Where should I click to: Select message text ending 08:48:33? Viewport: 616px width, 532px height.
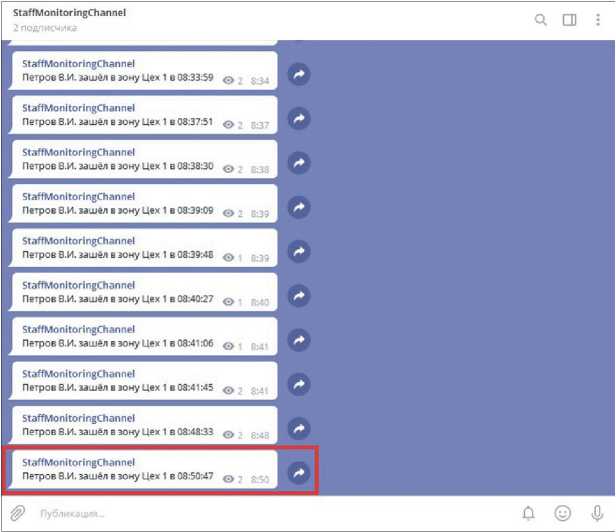pos(118,432)
